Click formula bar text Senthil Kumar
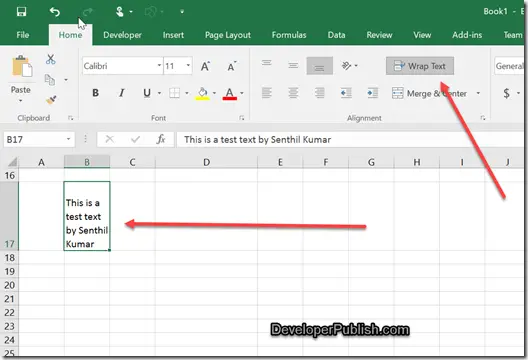Image resolution: width=528 pixels, height=360 pixels. point(301,140)
